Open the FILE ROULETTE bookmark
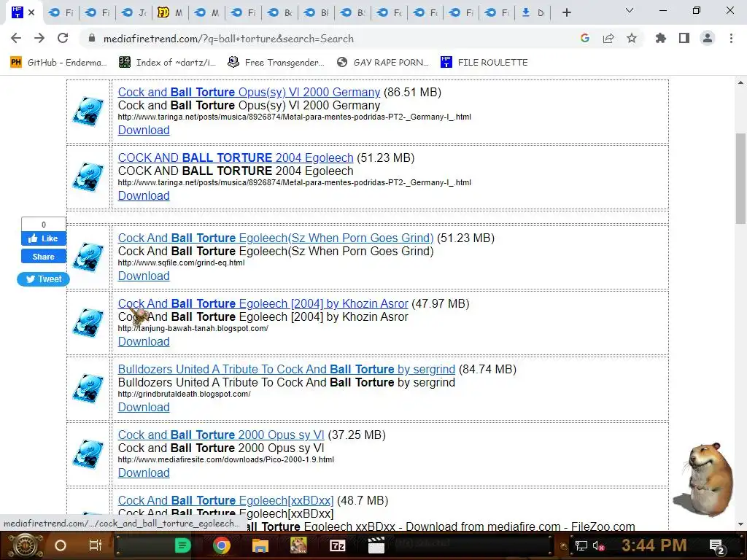747x560 pixels. coord(484,63)
